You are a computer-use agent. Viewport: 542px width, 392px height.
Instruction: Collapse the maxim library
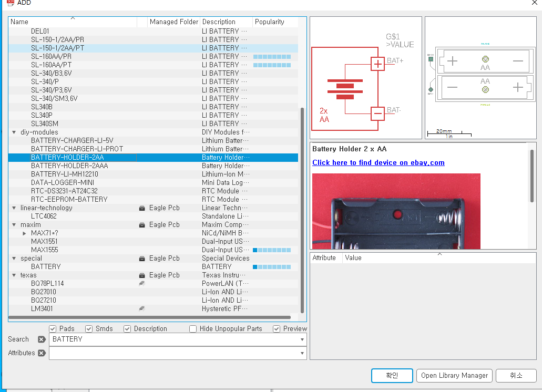[14, 225]
